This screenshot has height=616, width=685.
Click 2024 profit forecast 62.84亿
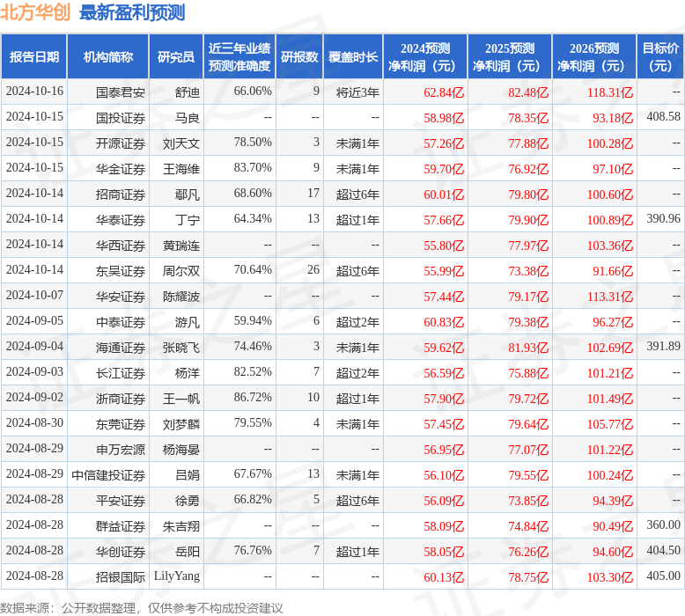[x=444, y=92]
